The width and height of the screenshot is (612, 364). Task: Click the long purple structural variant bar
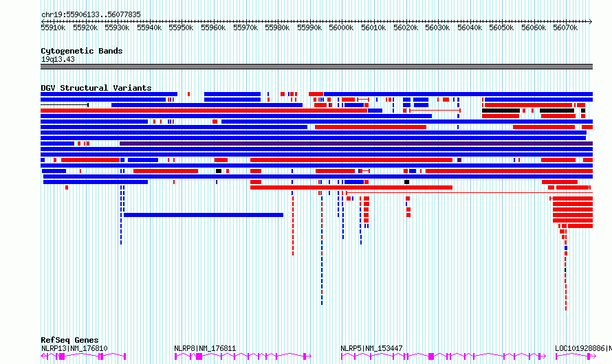[356, 144]
